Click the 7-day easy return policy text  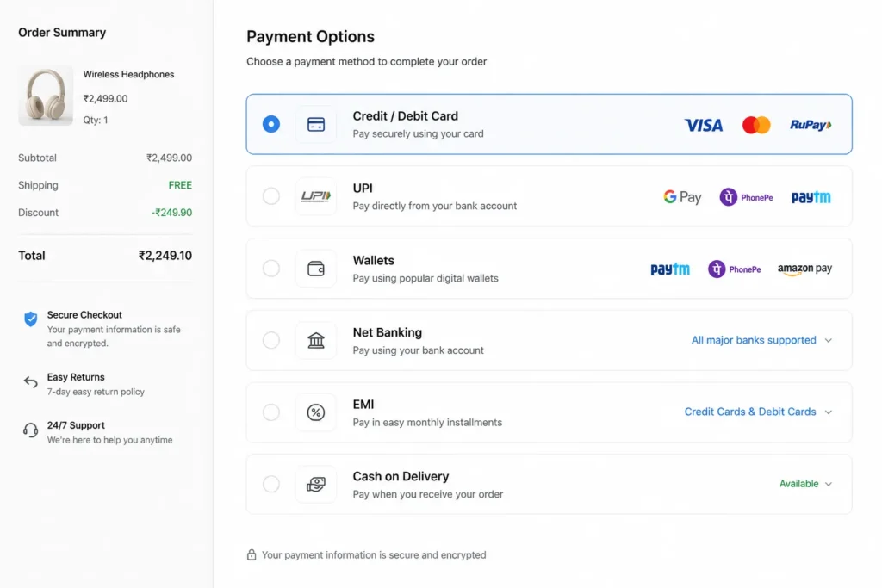96,392
